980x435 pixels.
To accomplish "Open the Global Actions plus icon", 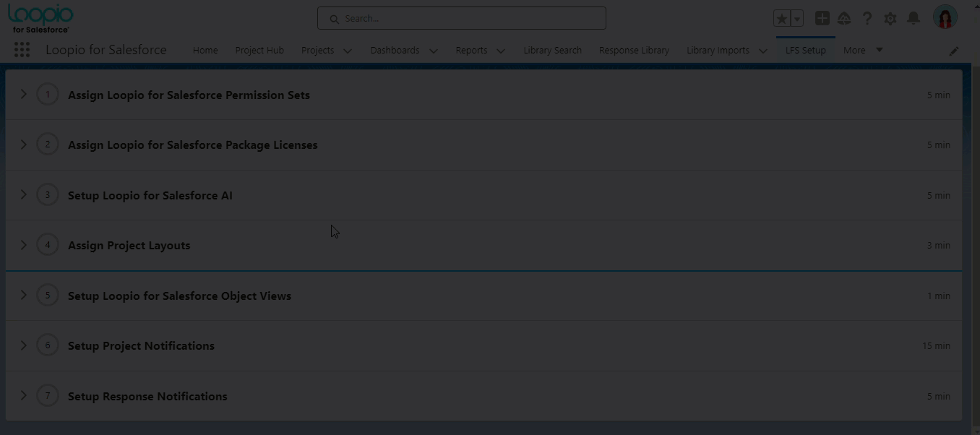I will click(822, 18).
